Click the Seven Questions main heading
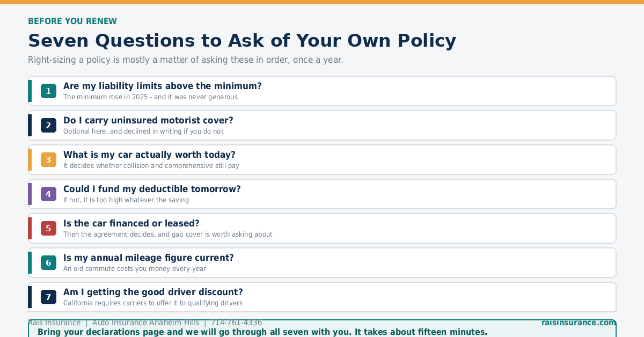The width and height of the screenshot is (644, 337). pyautogui.click(x=242, y=41)
